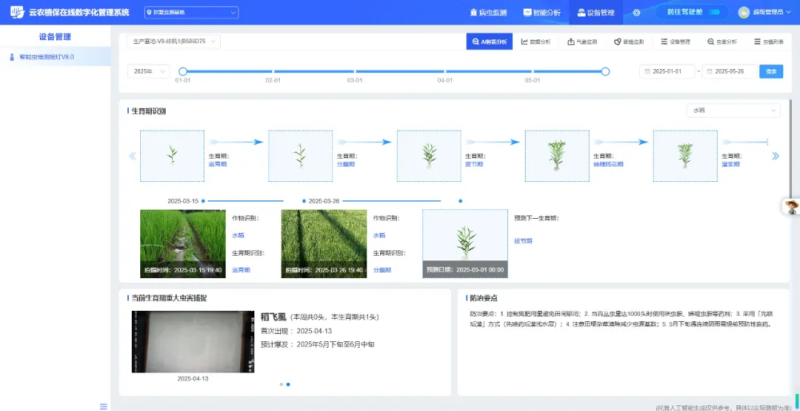
Task: Click the right end handle of timeline slider
Action: pos(605,71)
